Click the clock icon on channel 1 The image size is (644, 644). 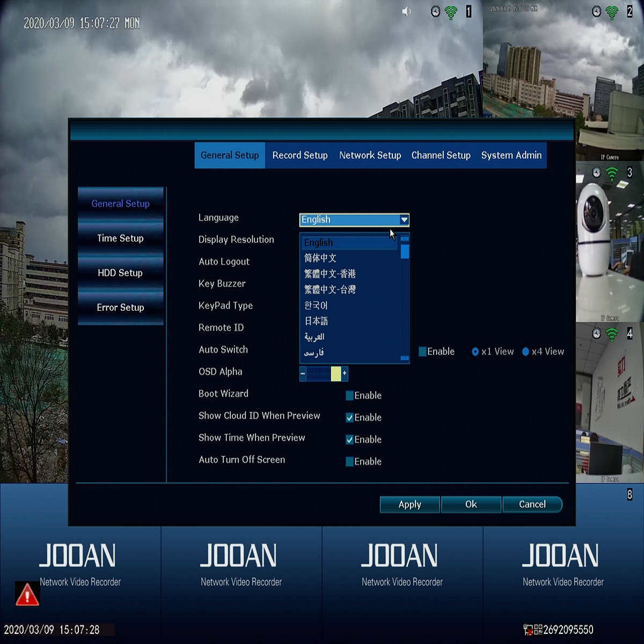coord(435,11)
